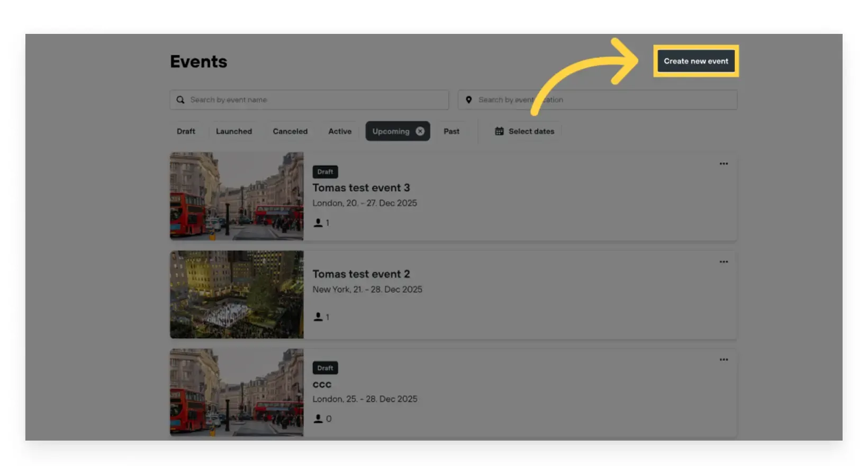This screenshot has width=868, height=466.
Task: Select the Active filter chip
Action: pos(340,131)
